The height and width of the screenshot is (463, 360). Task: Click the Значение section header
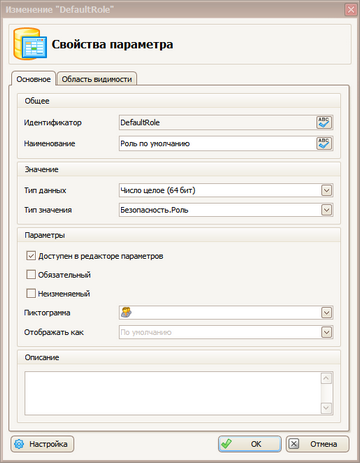click(x=179, y=169)
